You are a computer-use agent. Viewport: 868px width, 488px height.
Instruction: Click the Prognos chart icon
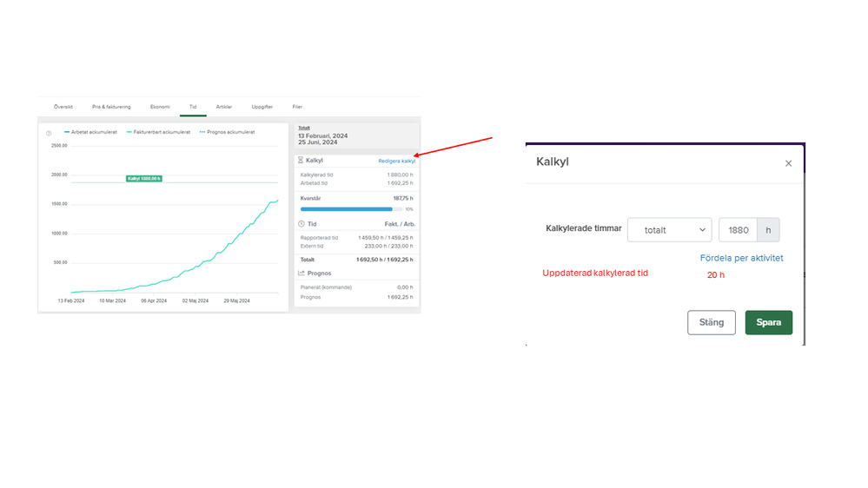point(301,273)
